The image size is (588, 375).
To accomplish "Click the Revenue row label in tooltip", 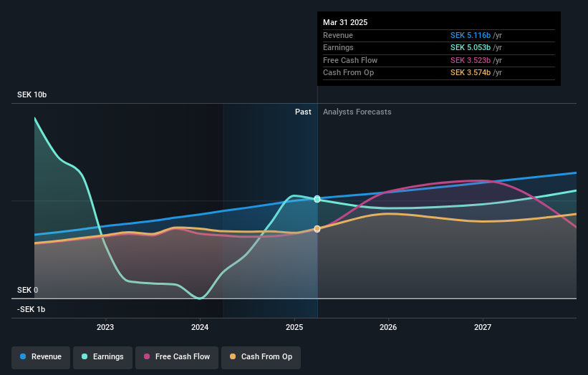I will [338, 35].
